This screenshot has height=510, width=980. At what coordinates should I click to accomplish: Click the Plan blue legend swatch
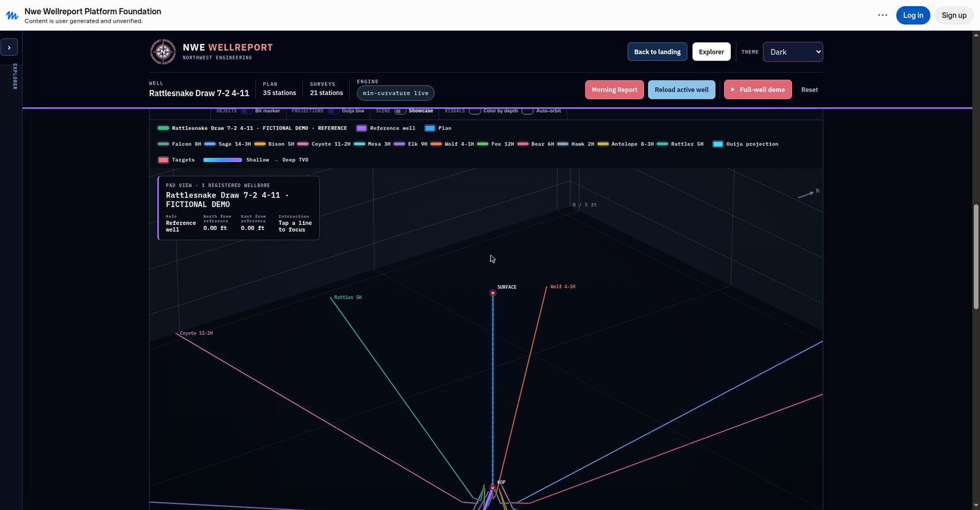tap(430, 128)
